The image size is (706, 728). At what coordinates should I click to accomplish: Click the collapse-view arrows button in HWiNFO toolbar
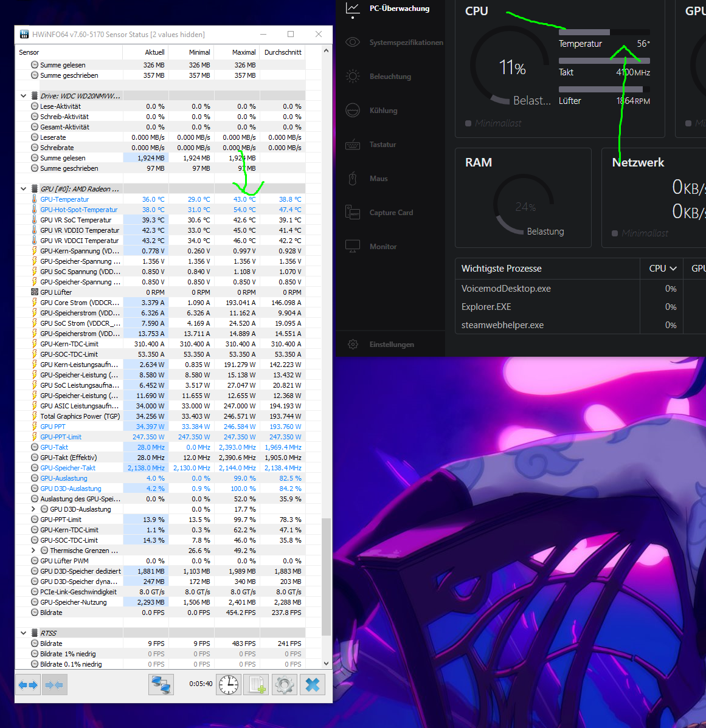point(54,684)
